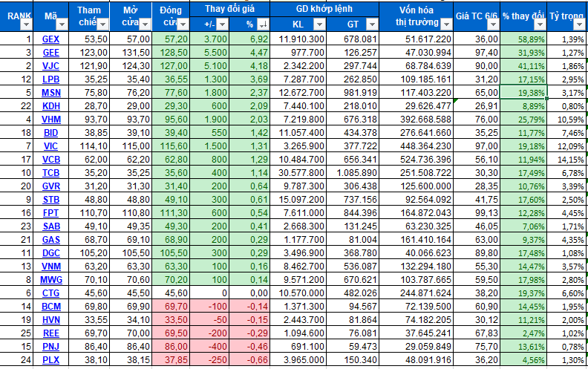Select the GD khớp lệnh header cell
588x369 pixels.
pos(324,9)
